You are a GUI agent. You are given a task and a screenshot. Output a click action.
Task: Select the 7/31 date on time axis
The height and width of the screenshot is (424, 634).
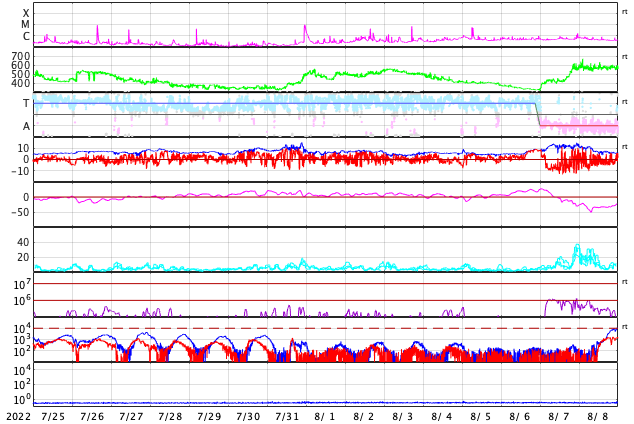coord(287,416)
